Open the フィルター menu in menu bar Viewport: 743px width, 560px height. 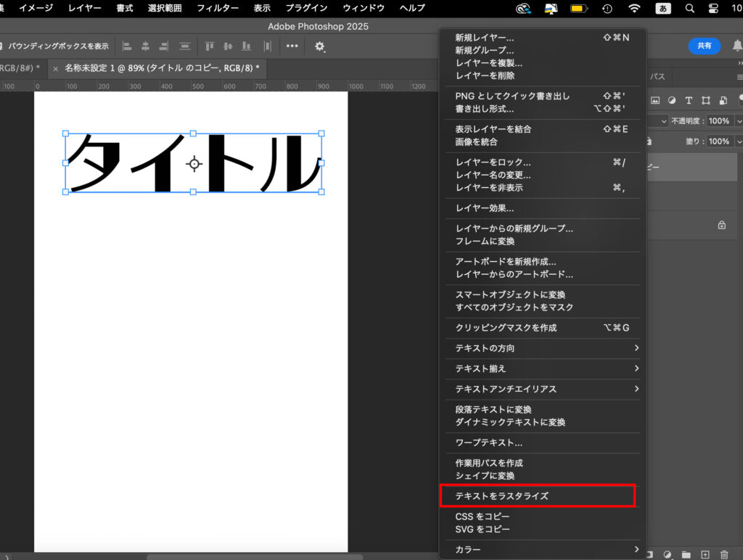[218, 8]
